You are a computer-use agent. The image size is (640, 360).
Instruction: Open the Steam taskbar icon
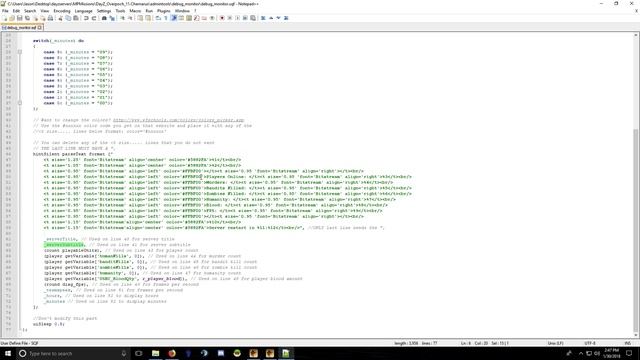[204, 353]
